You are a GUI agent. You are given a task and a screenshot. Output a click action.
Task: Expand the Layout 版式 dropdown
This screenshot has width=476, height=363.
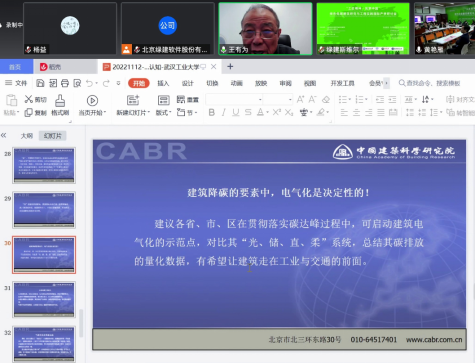(x=163, y=113)
